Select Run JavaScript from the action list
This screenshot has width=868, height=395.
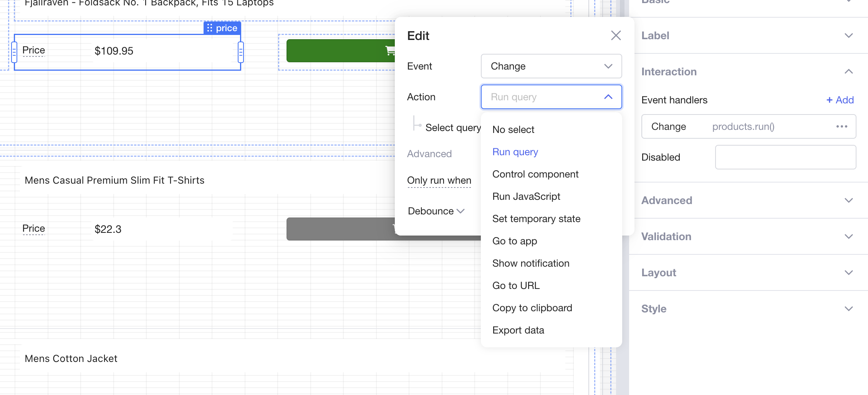(x=526, y=196)
